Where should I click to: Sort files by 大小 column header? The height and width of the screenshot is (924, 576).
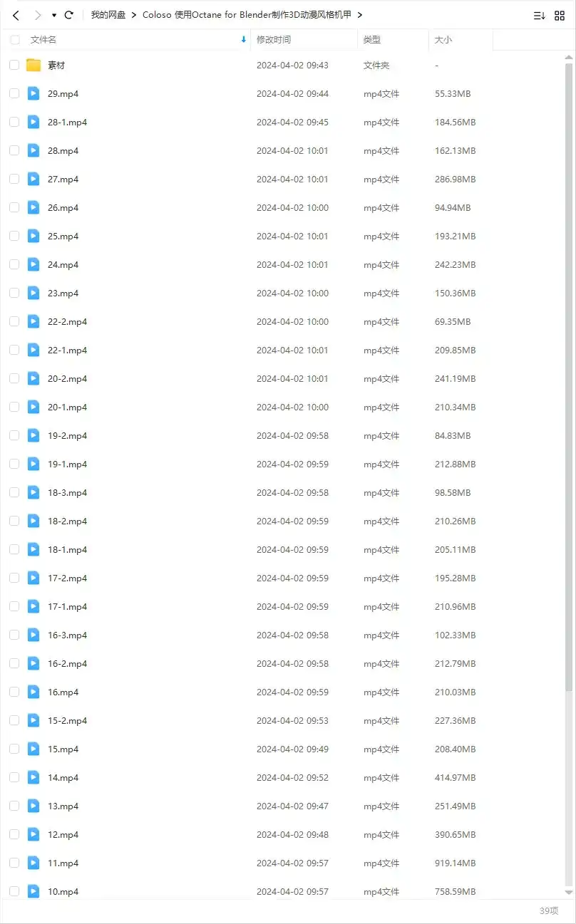click(443, 40)
